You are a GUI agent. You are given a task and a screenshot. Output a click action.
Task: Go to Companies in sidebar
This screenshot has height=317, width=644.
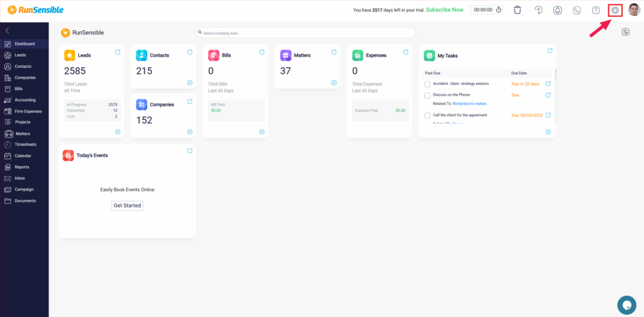(x=25, y=77)
